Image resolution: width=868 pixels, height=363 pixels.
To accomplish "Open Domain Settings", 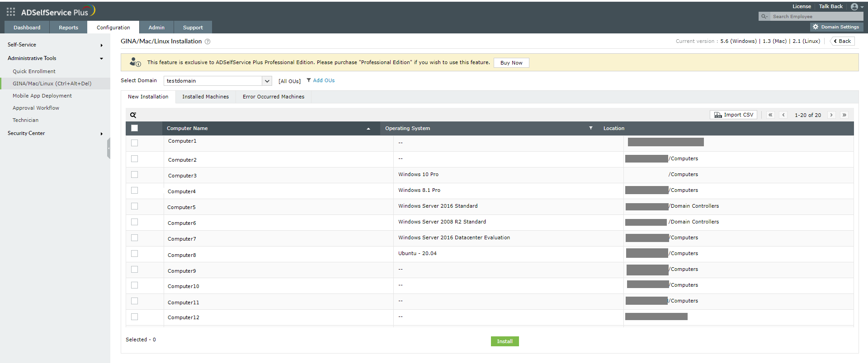I will [x=836, y=27].
